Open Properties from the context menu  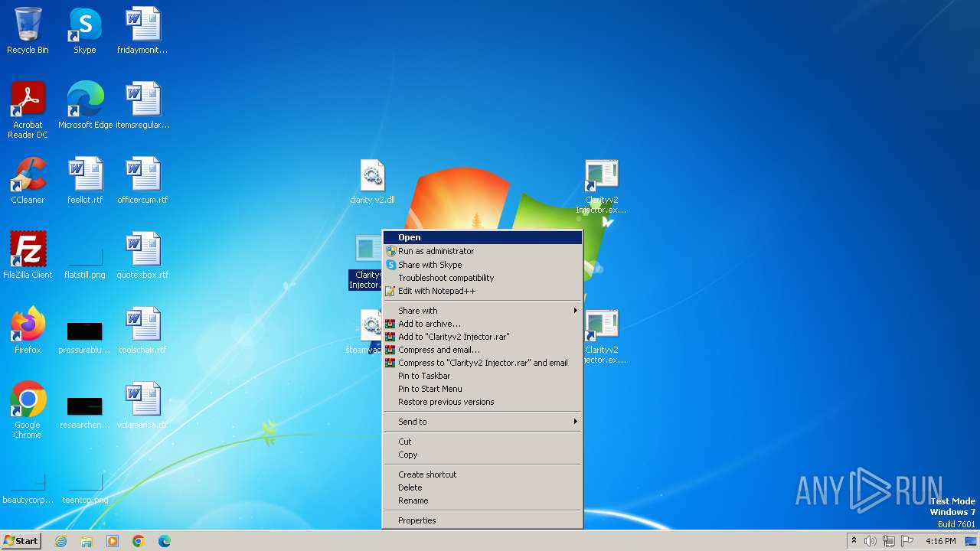482,520
